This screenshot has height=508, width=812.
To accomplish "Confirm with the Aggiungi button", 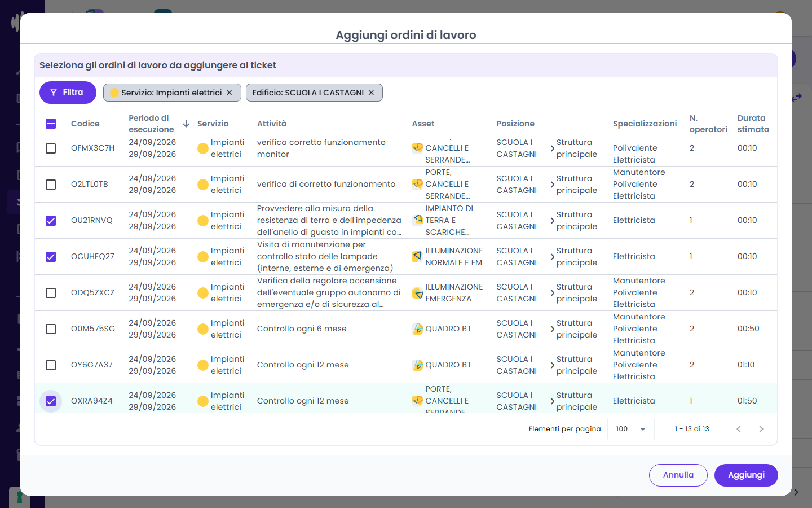I will pyautogui.click(x=746, y=475).
